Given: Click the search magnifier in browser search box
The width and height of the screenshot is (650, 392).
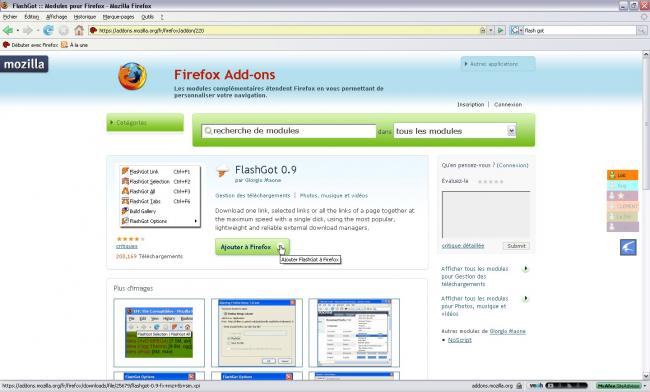Looking at the screenshot, I should (641, 30).
